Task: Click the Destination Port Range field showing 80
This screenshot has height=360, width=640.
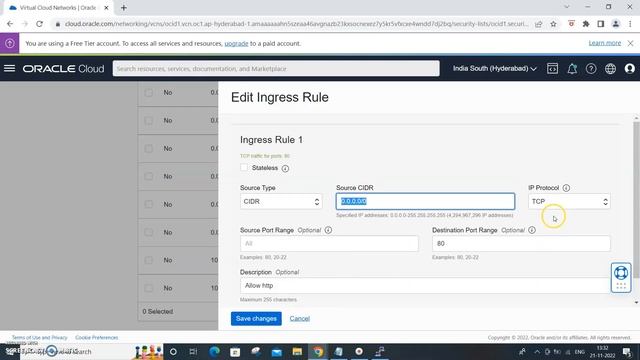Action: pos(521,244)
